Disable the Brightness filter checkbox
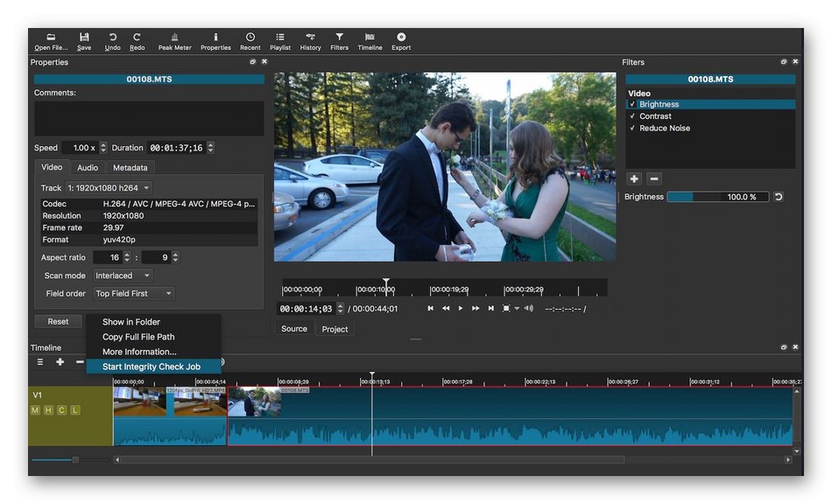The width and height of the screenshot is (832, 504). pos(632,104)
